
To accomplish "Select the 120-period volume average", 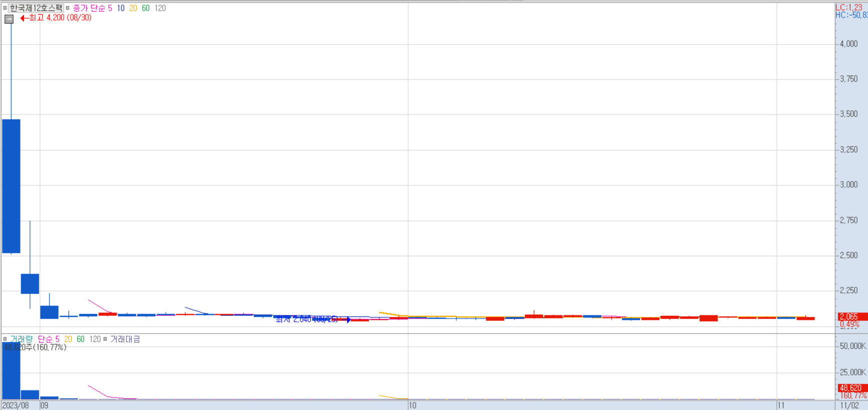I will 95,339.
